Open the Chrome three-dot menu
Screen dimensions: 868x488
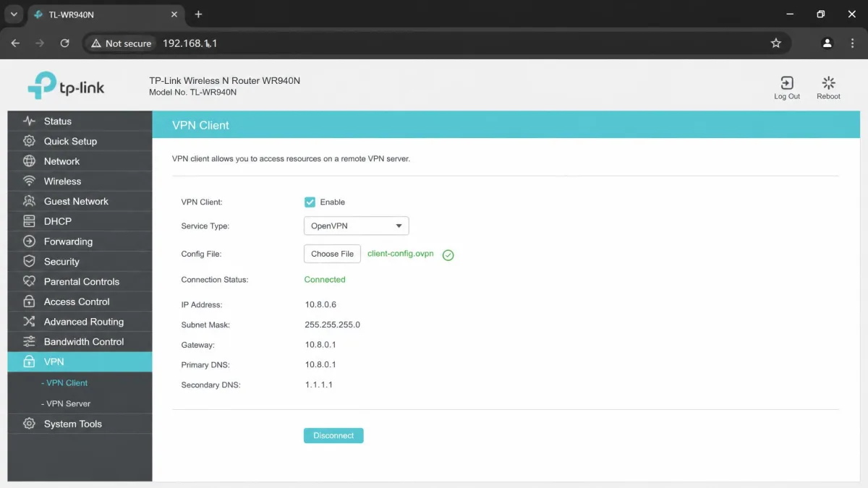coord(852,43)
